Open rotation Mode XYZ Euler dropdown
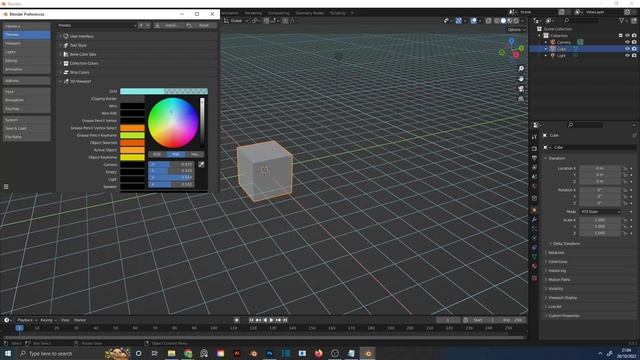This screenshot has height=360, width=640. point(600,212)
